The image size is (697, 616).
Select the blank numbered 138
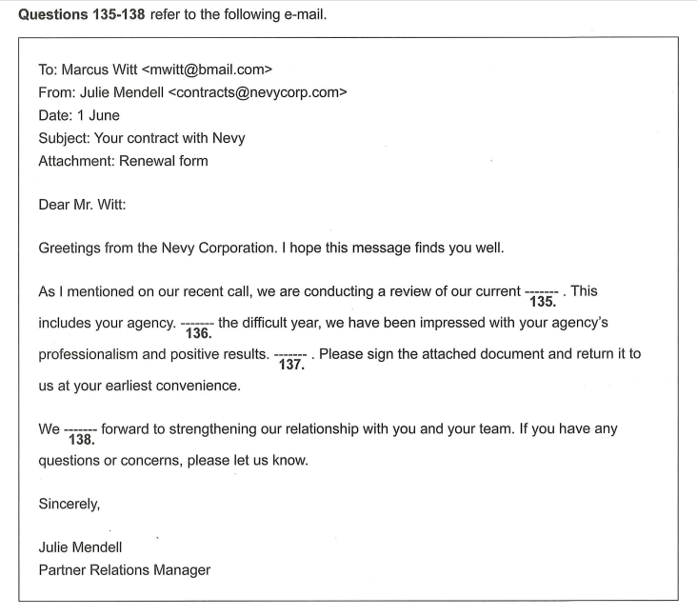pos(82,431)
